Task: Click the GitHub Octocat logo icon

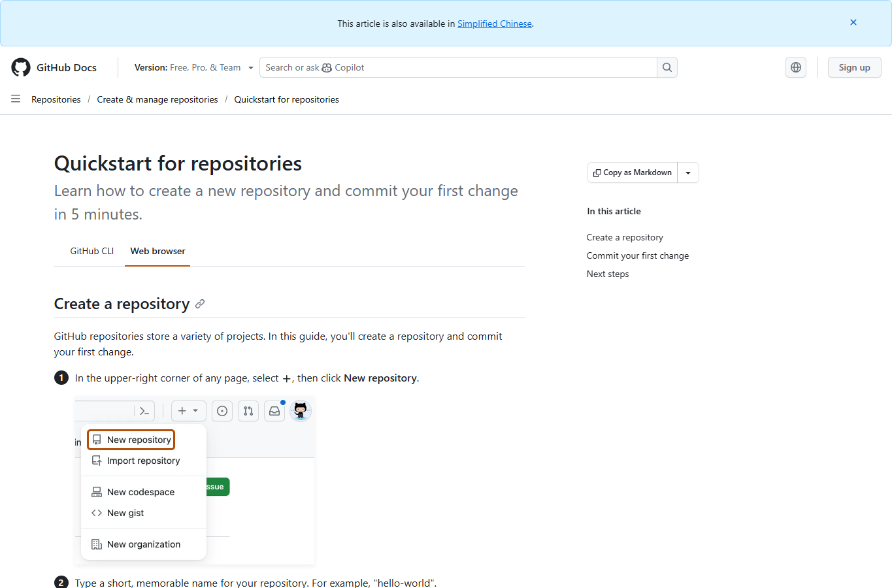Action: [x=21, y=67]
